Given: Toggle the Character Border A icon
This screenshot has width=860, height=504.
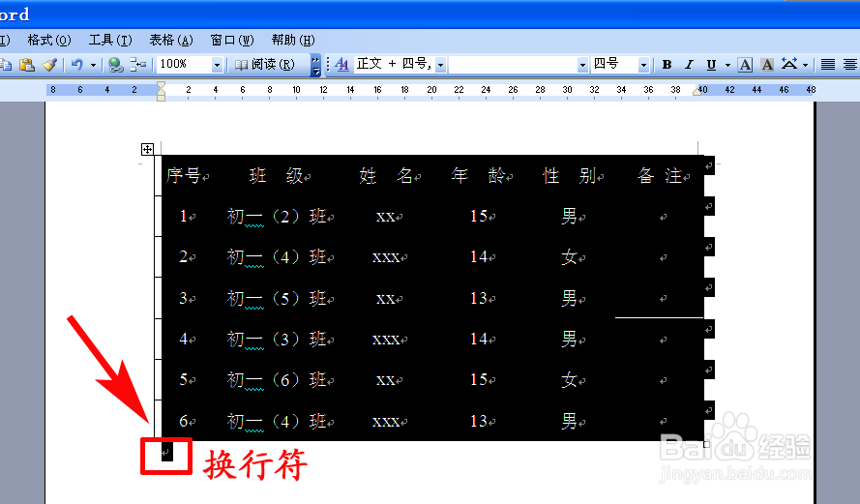Looking at the screenshot, I should tap(745, 65).
